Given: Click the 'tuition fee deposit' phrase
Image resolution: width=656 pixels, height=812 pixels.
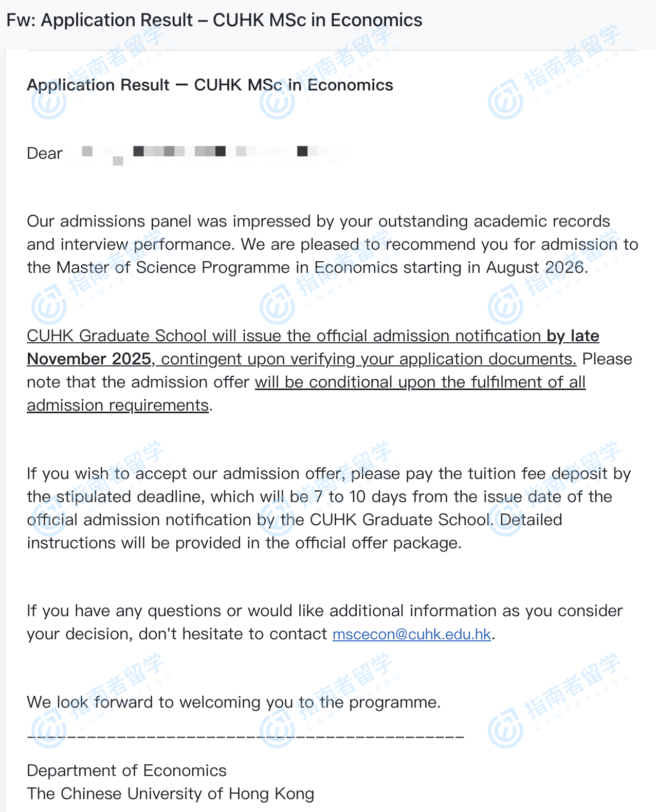Looking at the screenshot, I should point(523,473).
